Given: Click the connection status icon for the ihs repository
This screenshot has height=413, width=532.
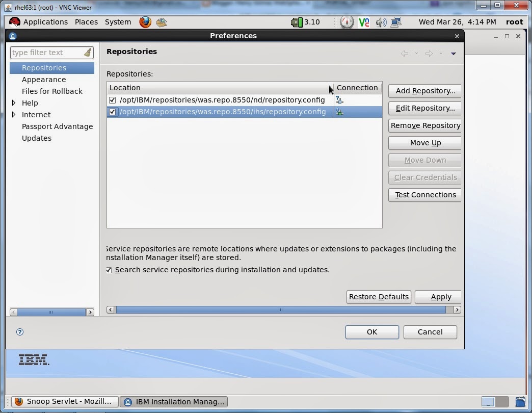Looking at the screenshot, I should [339, 112].
